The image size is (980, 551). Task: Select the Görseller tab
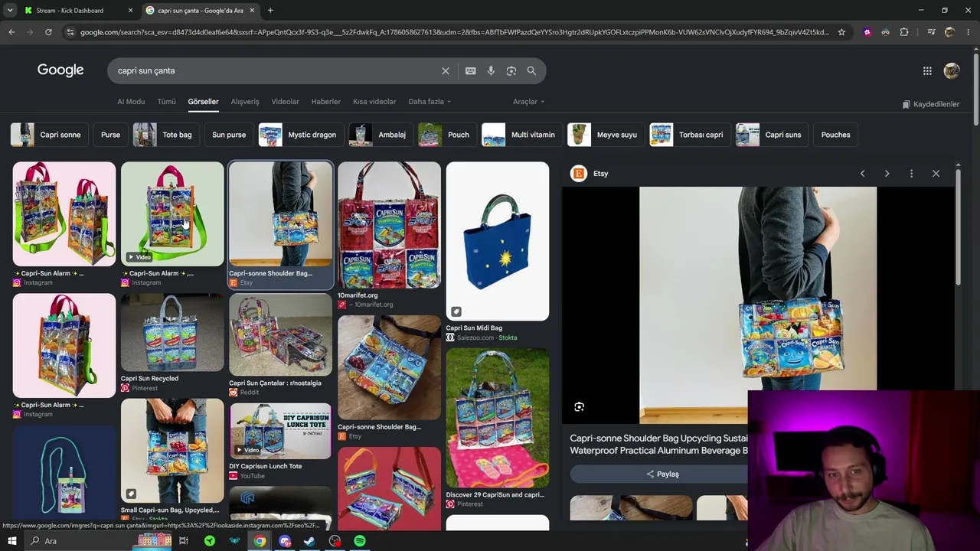203,102
